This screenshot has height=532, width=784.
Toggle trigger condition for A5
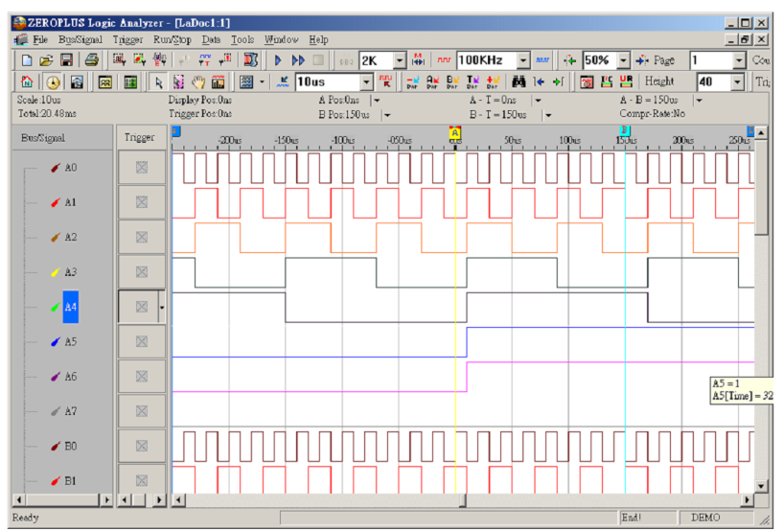coord(142,341)
